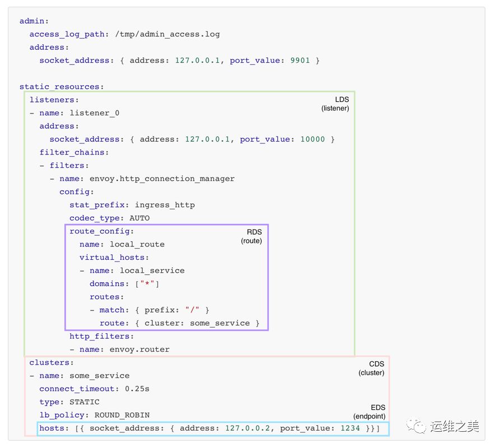The height and width of the screenshot is (448, 495).
Task: Click the 'filter_chains:' key
Action: click(x=74, y=152)
